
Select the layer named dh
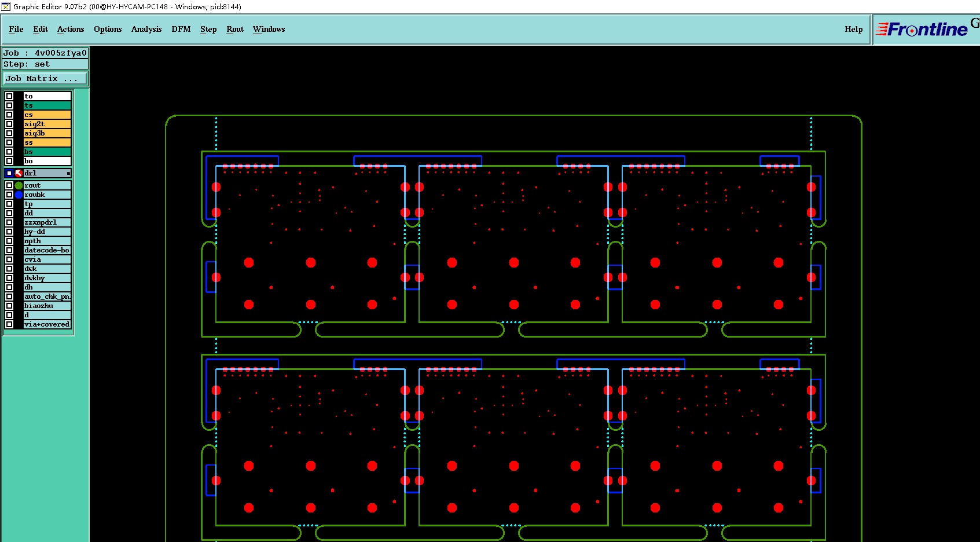point(47,287)
